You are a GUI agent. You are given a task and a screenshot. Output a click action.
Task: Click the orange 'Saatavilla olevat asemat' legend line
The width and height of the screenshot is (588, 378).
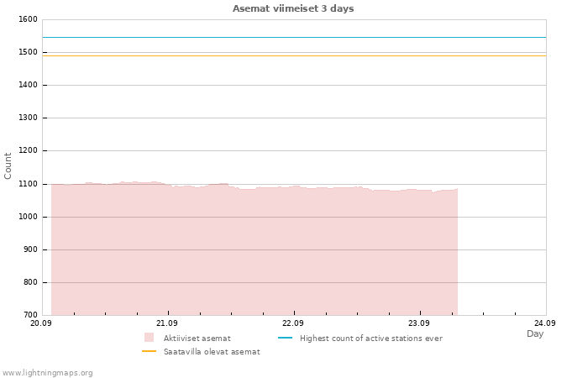point(149,351)
